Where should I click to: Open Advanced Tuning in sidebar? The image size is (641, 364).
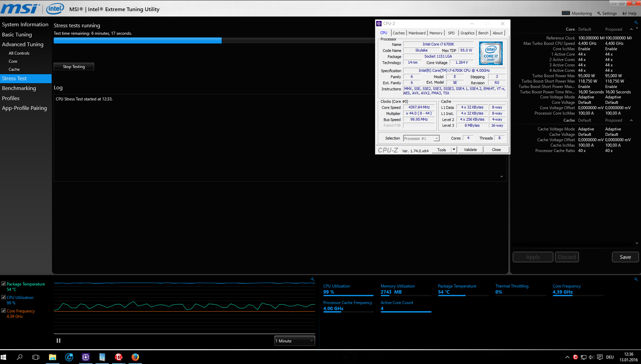(23, 44)
